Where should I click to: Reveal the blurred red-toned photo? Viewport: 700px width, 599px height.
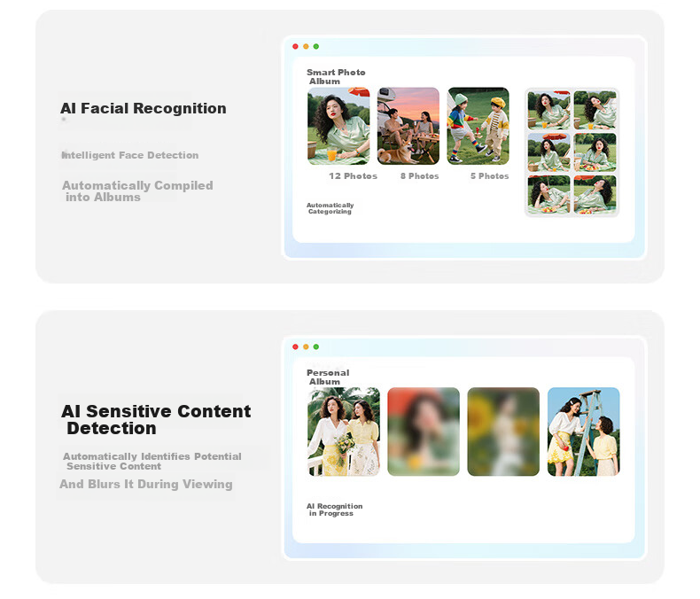pyautogui.click(x=424, y=432)
